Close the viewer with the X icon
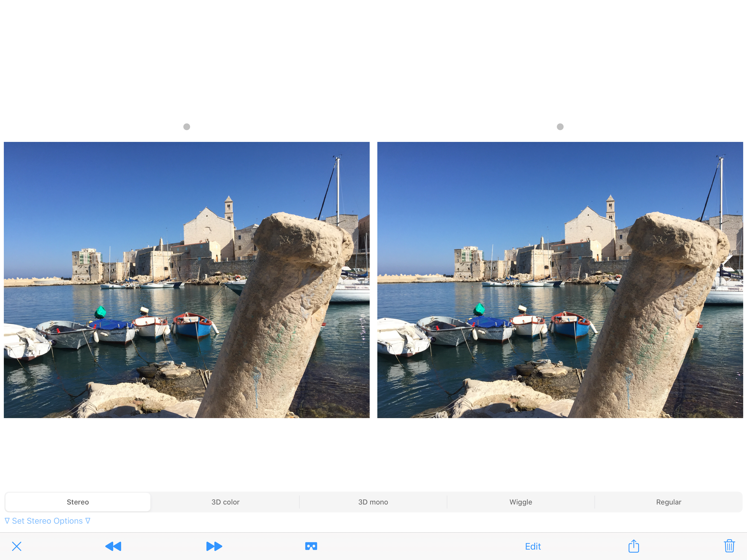This screenshot has width=747, height=560. point(17,546)
